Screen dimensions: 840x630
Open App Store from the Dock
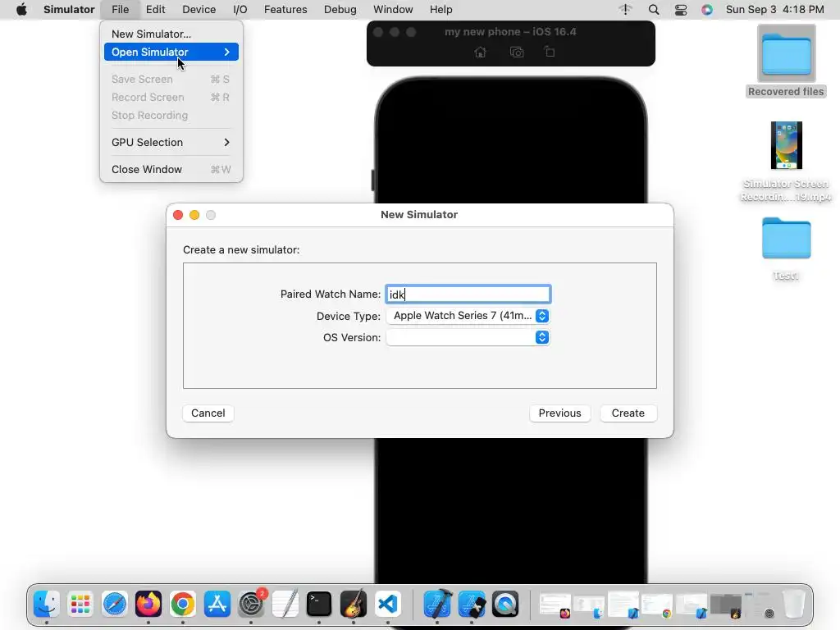217,605
